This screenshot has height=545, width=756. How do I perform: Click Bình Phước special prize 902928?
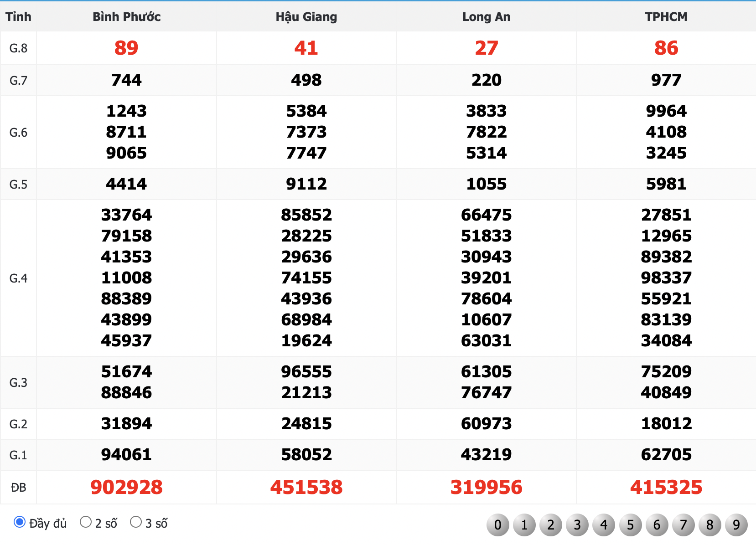pos(126,487)
